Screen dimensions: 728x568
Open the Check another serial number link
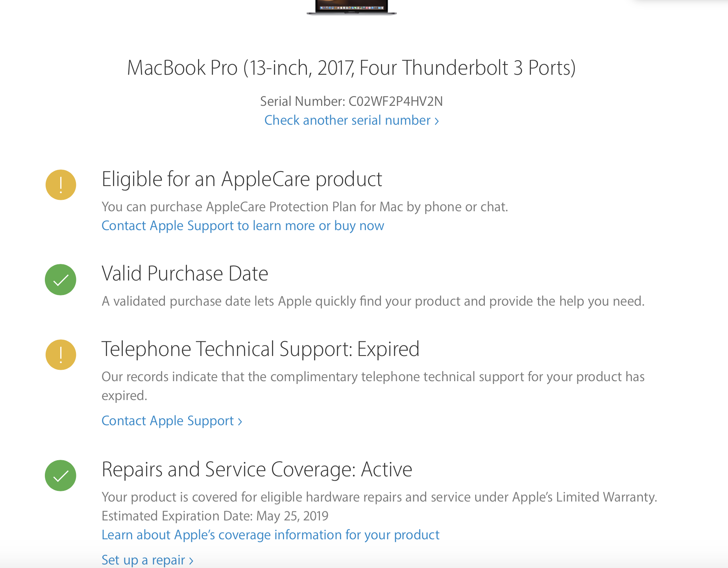[351, 120]
